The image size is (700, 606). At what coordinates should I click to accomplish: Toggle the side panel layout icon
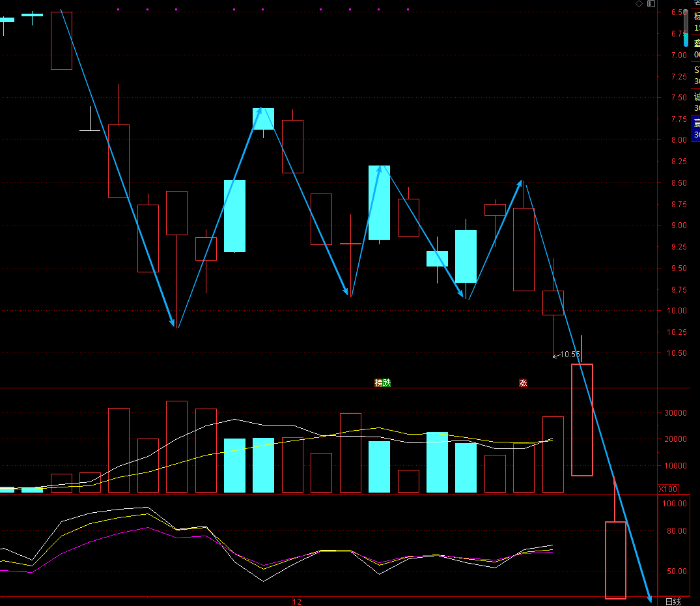click(651, 3)
